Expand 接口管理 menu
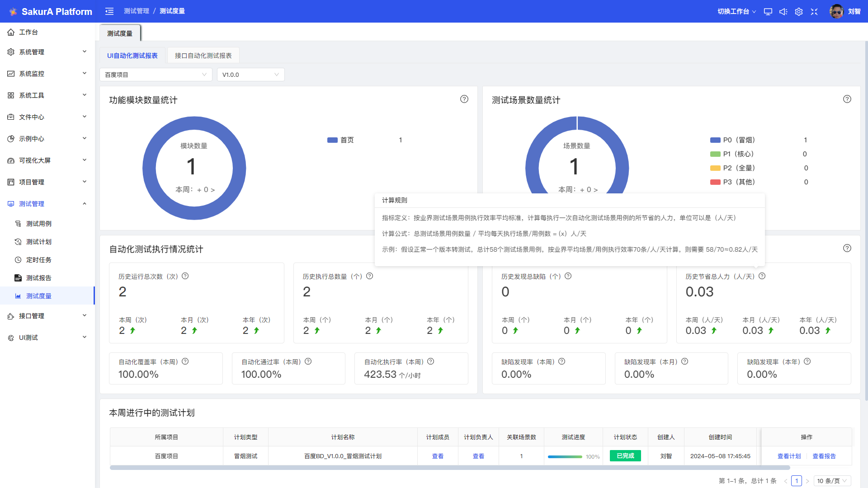Viewport: 868px width, 488px height. point(47,316)
